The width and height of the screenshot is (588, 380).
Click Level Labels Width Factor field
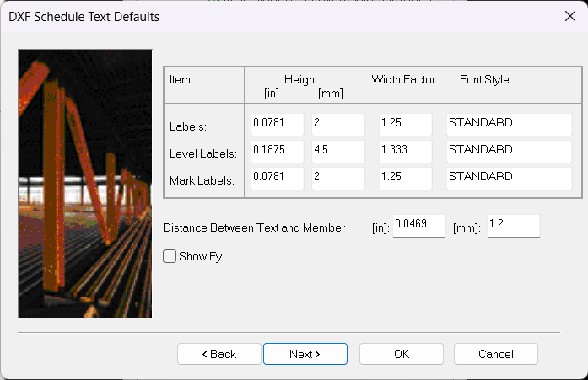(x=405, y=151)
